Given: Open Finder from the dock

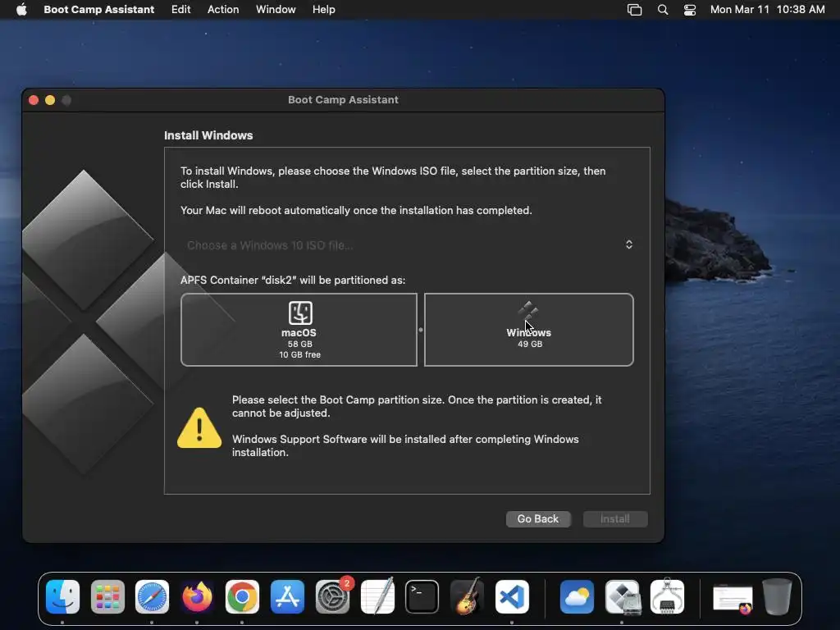Looking at the screenshot, I should pyautogui.click(x=62, y=597).
